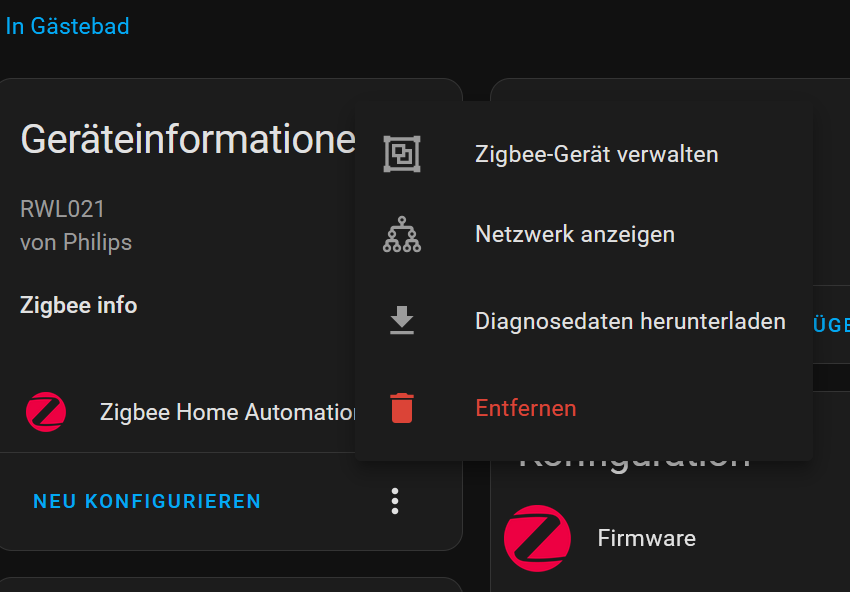The image size is (850, 592).
Task: Open the 'In Gästebad' area link
Action: tap(67, 26)
